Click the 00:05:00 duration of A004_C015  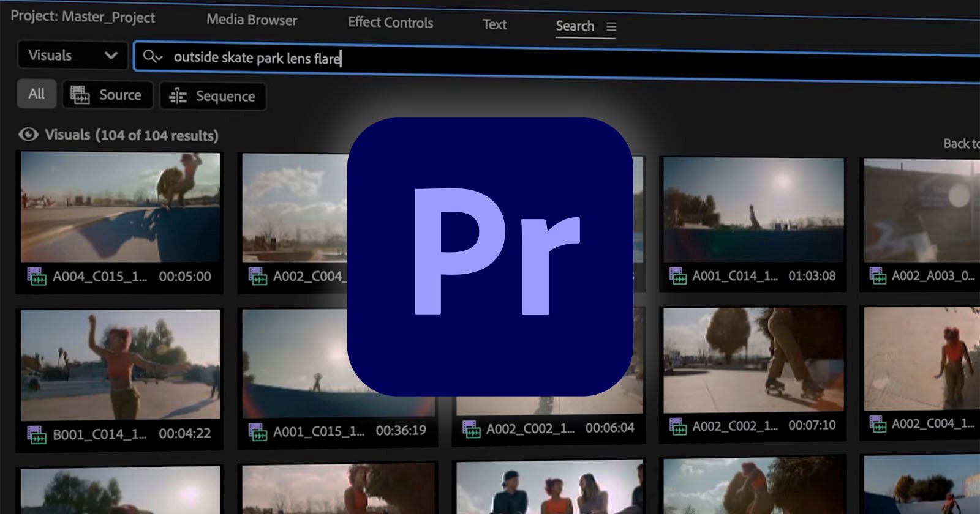coord(185,277)
